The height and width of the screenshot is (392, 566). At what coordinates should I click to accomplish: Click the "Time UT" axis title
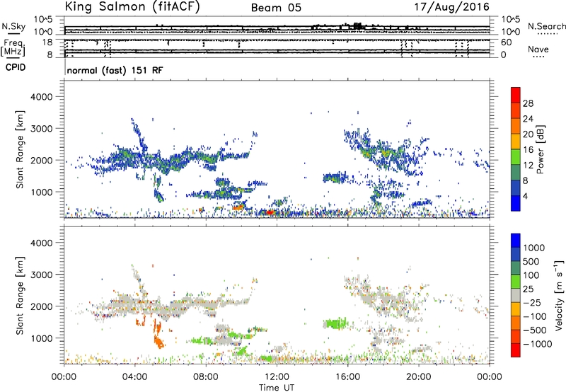coord(277,388)
